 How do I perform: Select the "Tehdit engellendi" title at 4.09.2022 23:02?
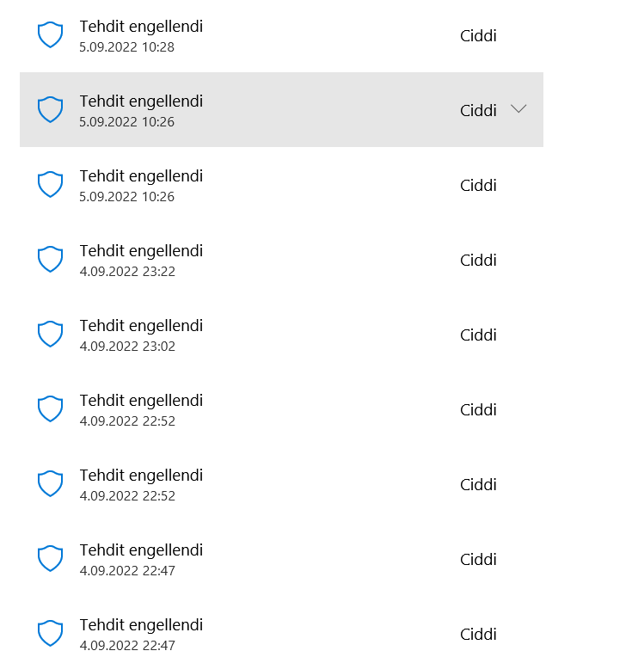point(141,326)
